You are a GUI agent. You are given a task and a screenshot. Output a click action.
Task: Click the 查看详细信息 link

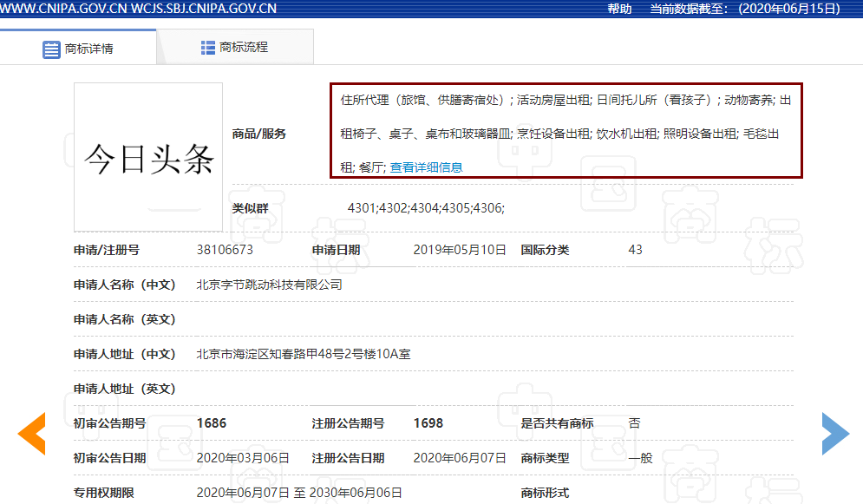point(426,167)
